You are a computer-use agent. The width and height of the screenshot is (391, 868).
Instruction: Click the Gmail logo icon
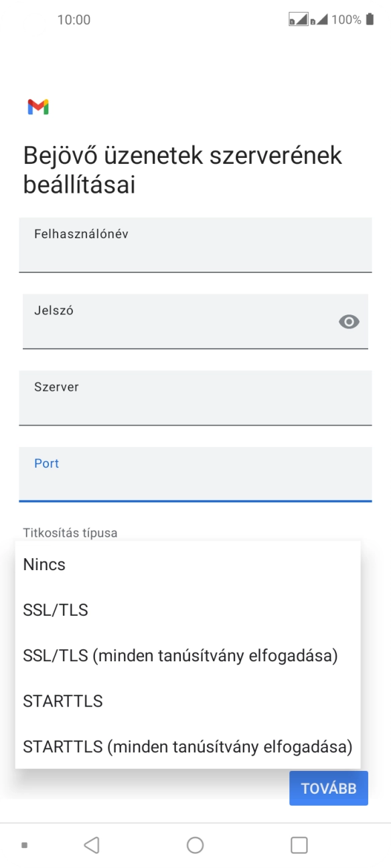pos(39,106)
